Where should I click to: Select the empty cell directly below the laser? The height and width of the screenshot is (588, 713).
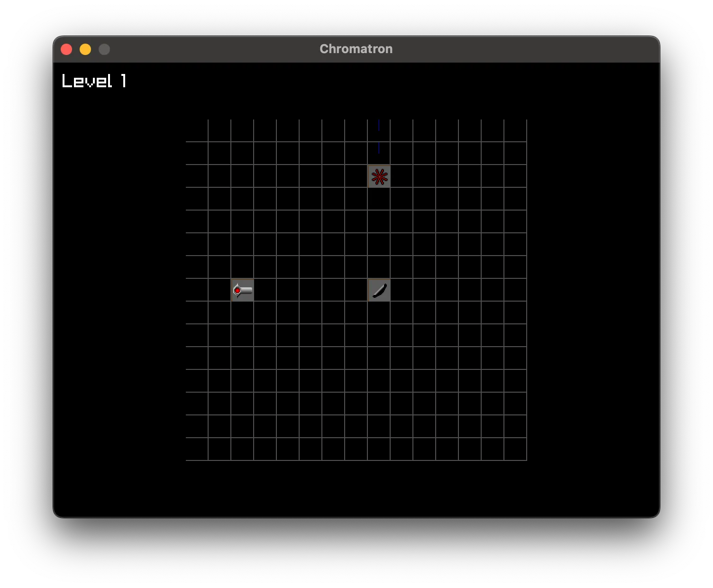(x=242, y=312)
